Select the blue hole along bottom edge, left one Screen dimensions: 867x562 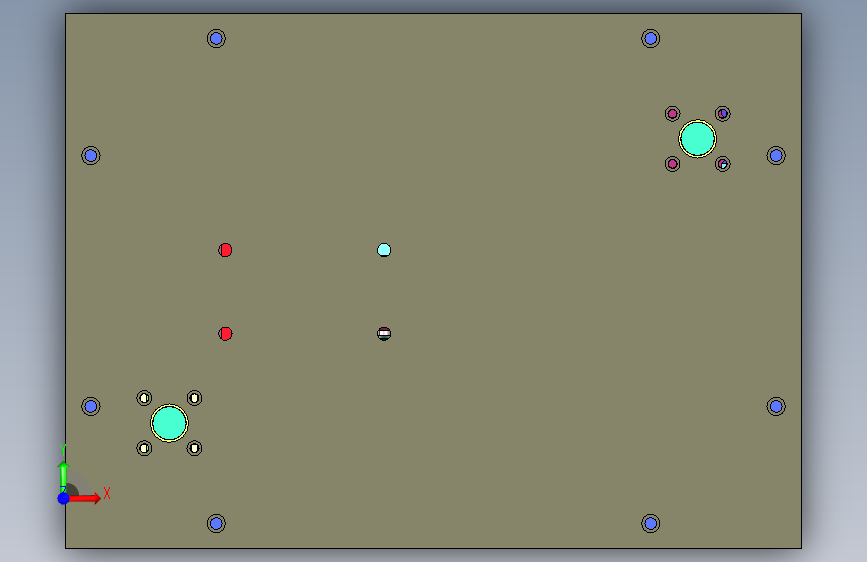[x=216, y=523]
